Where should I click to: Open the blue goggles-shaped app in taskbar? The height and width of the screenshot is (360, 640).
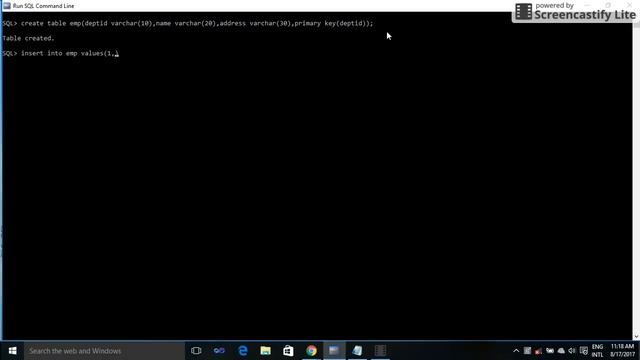[x=219, y=351]
